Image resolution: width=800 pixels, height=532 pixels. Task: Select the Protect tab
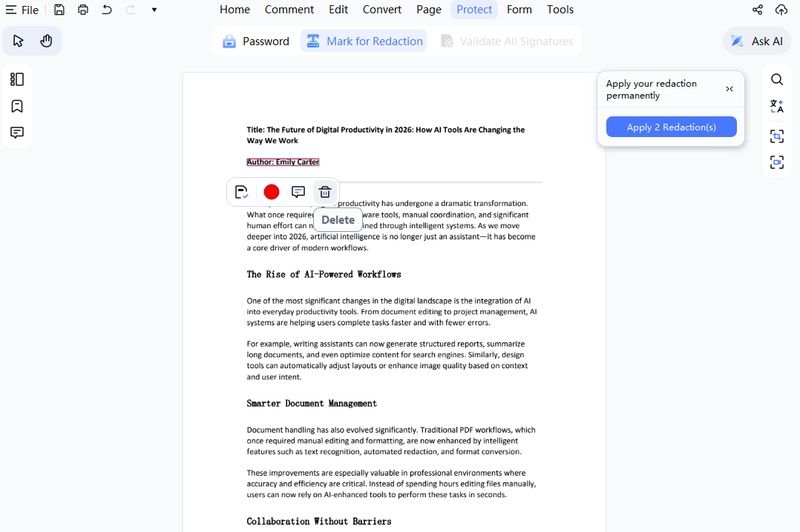point(474,10)
